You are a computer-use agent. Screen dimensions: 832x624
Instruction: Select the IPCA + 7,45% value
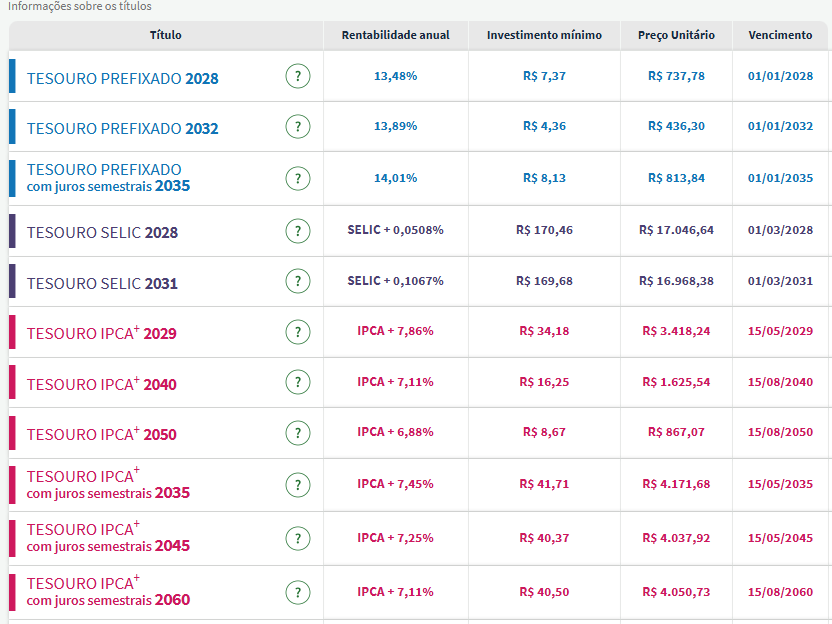coord(395,483)
